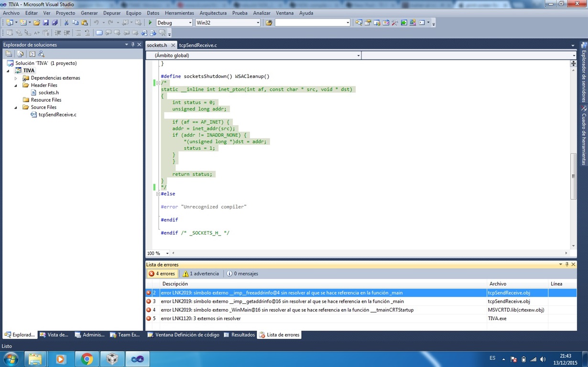
Task: Select the LNK2019 getaddrinfo error row
Action: (361, 302)
